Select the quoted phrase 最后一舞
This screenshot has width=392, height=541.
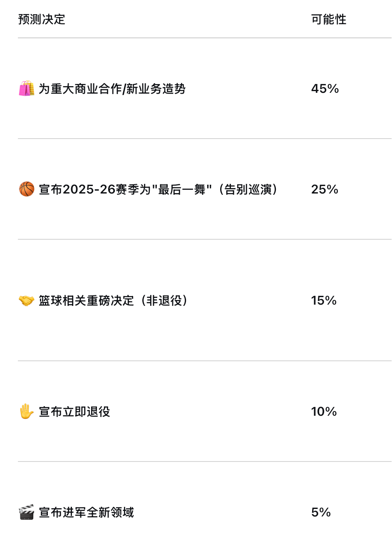[x=182, y=189]
